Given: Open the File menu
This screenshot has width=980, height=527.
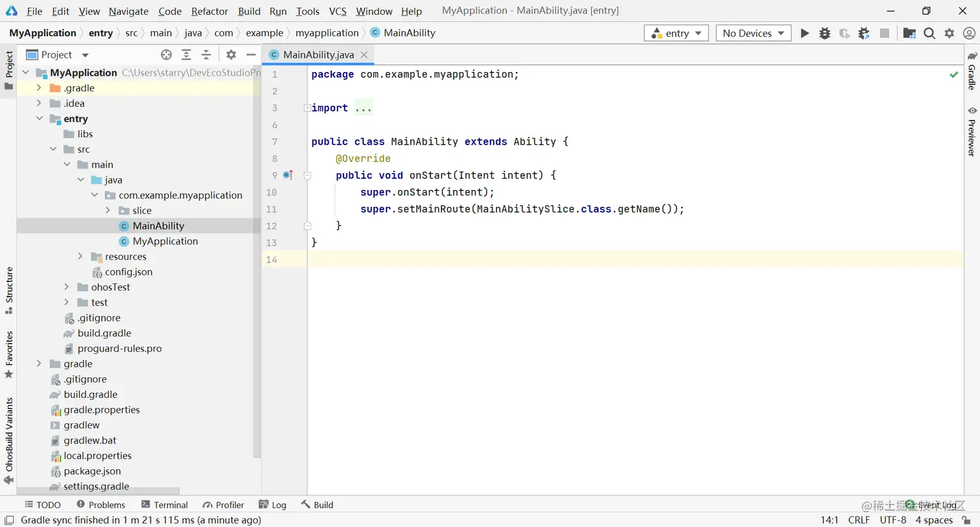Looking at the screenshot, I should pyautogui.click(x=34, y=11).
